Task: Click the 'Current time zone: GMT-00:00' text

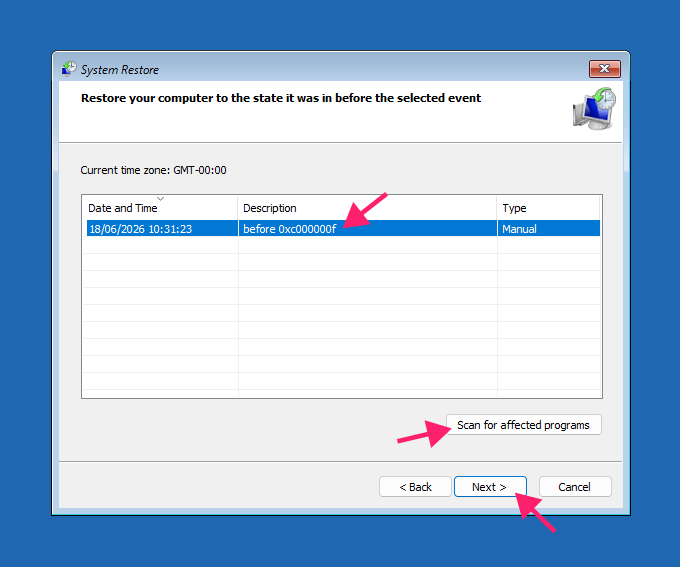Action: point(154,170)
